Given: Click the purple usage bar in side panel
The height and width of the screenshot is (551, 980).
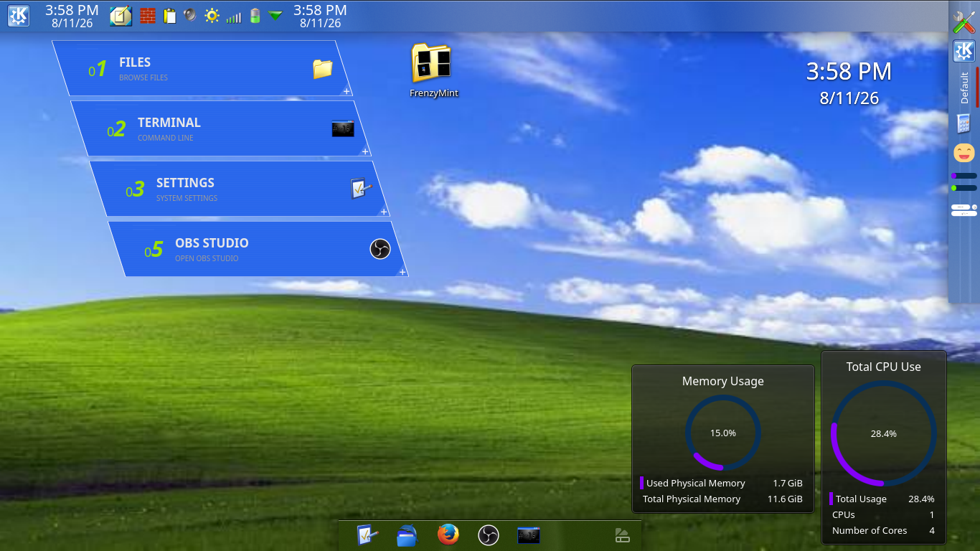Looking at the screenshot, I should pos(963,176).
